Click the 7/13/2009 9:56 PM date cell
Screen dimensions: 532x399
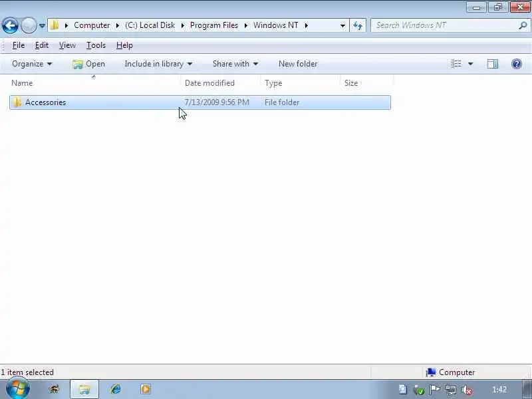[217, 102]
